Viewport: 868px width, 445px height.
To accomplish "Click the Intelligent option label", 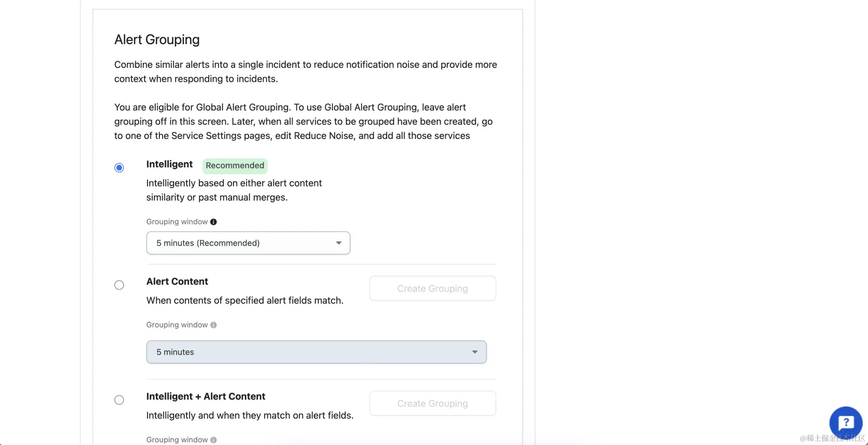I will (x=170, y=164).
